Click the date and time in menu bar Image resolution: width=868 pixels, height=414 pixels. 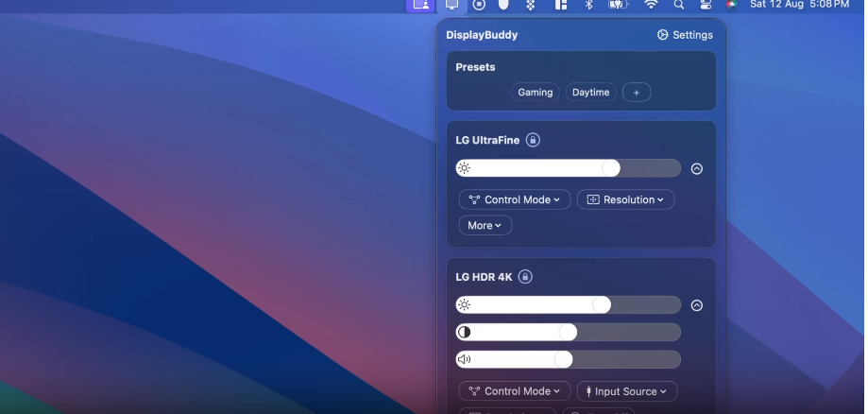click(799, 5)
